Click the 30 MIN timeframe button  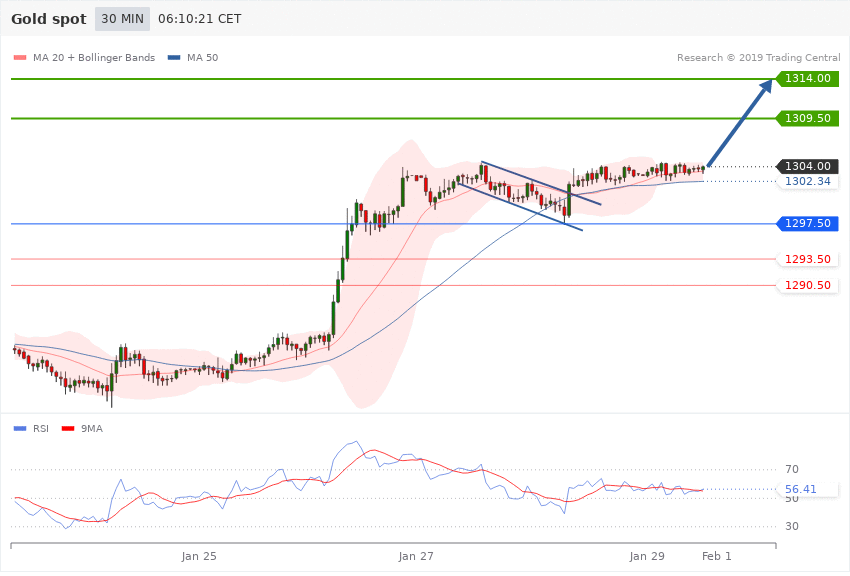123,19
